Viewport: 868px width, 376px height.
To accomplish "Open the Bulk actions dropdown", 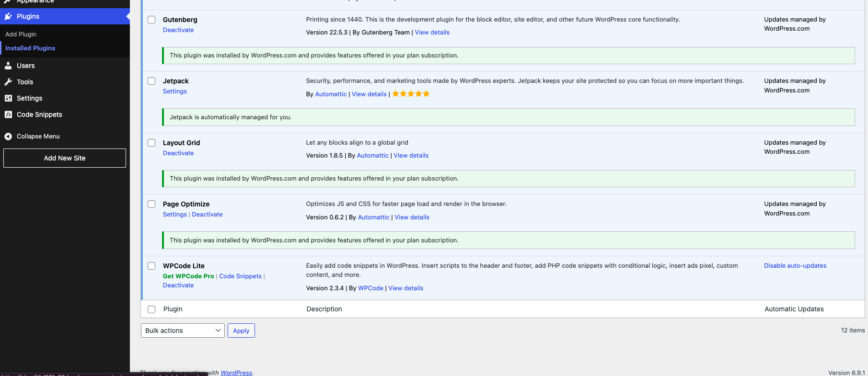I will [183, 330].
